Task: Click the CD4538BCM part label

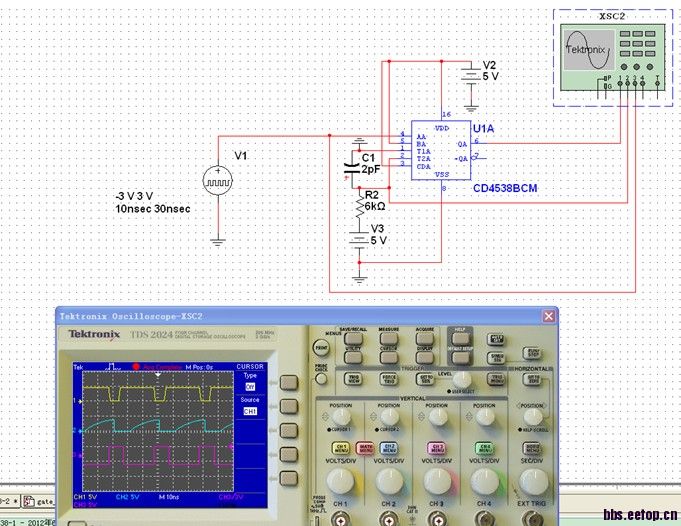Action: pyautogui.click(x=505, y=189)
